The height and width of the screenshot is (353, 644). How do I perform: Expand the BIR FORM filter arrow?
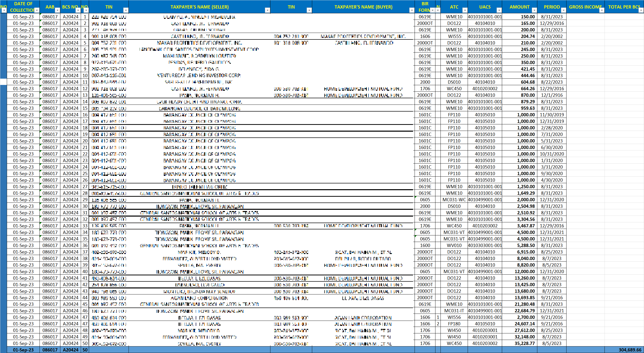click(x=432, y=10)
